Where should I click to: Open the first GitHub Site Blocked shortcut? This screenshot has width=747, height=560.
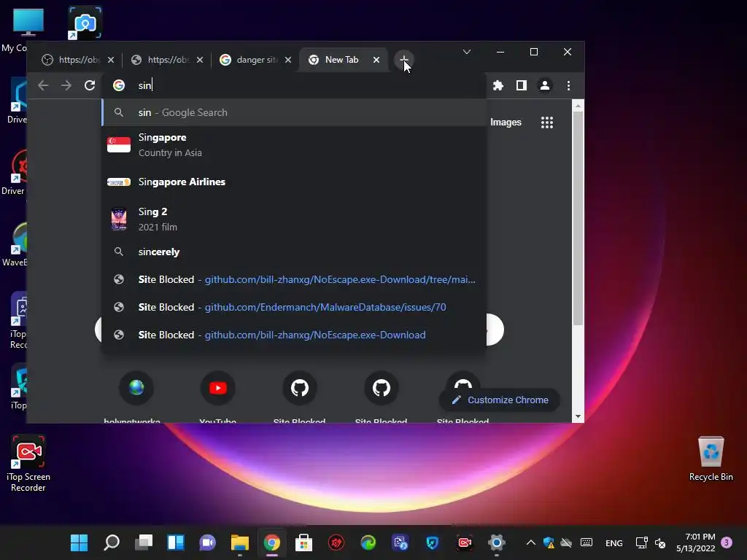(299, 396)
